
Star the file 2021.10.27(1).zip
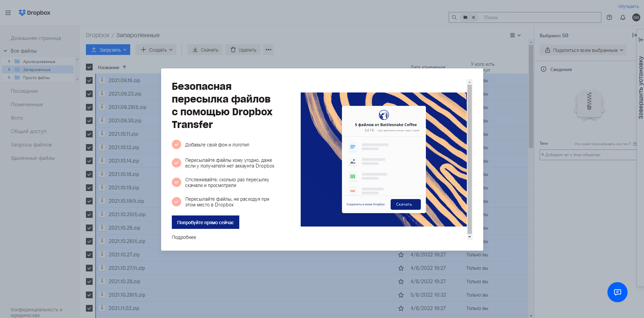click(x=401, y=268)
